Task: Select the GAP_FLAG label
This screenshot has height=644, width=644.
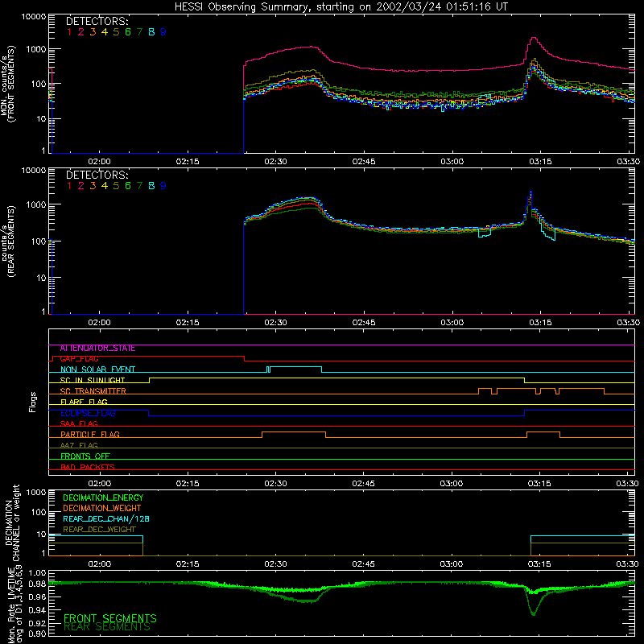Action: tap(79, 359)
